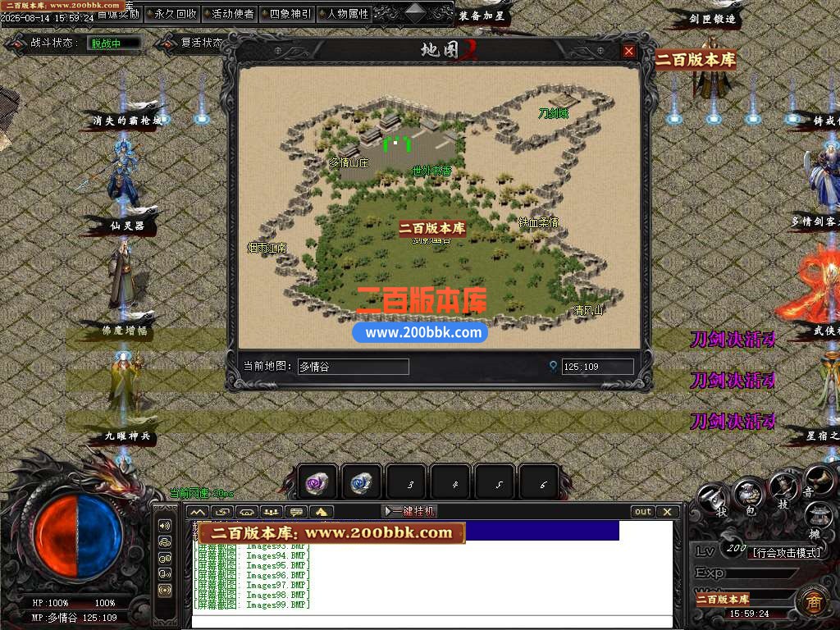The width and height of the screenshot is (840, 630).
Task: Select empty hotbar slot 4
Action: pos(451,483)
